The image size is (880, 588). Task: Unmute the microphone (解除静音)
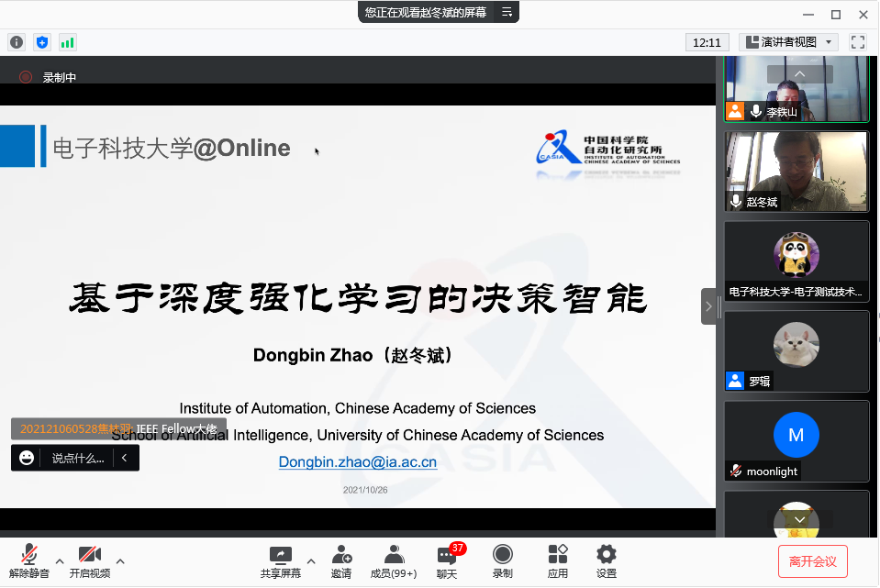(29, 560)
